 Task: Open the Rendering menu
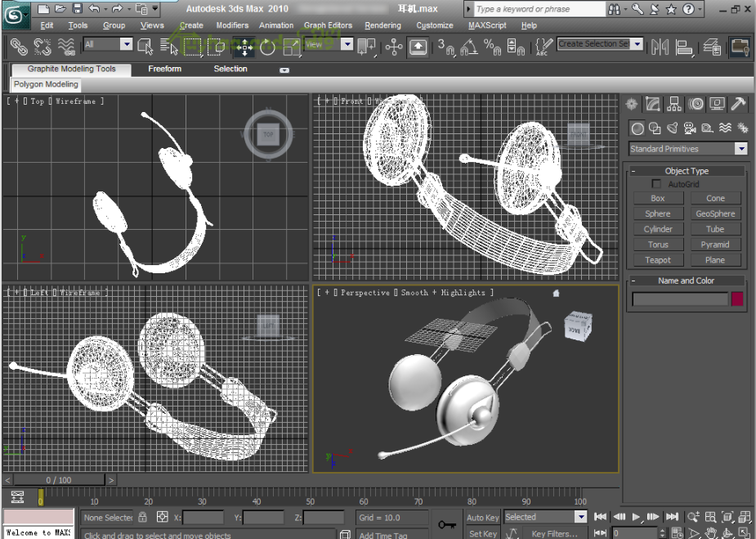(x=382, y=25)
